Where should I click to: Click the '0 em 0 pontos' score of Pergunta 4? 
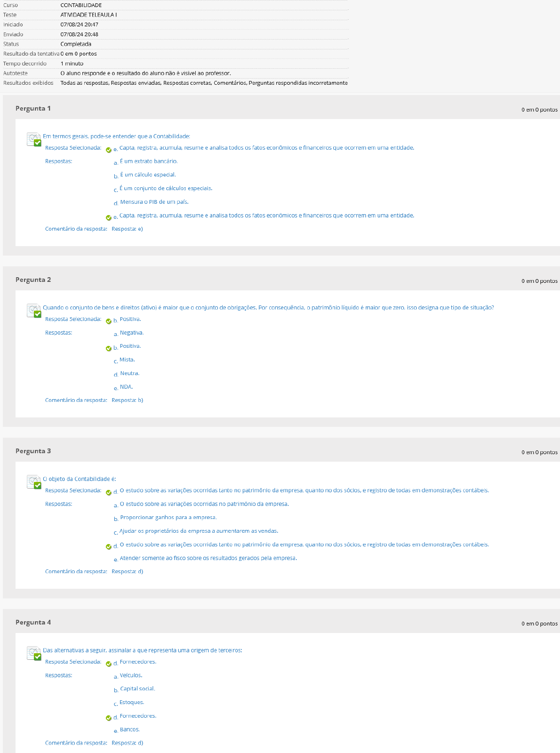point(539,624)
